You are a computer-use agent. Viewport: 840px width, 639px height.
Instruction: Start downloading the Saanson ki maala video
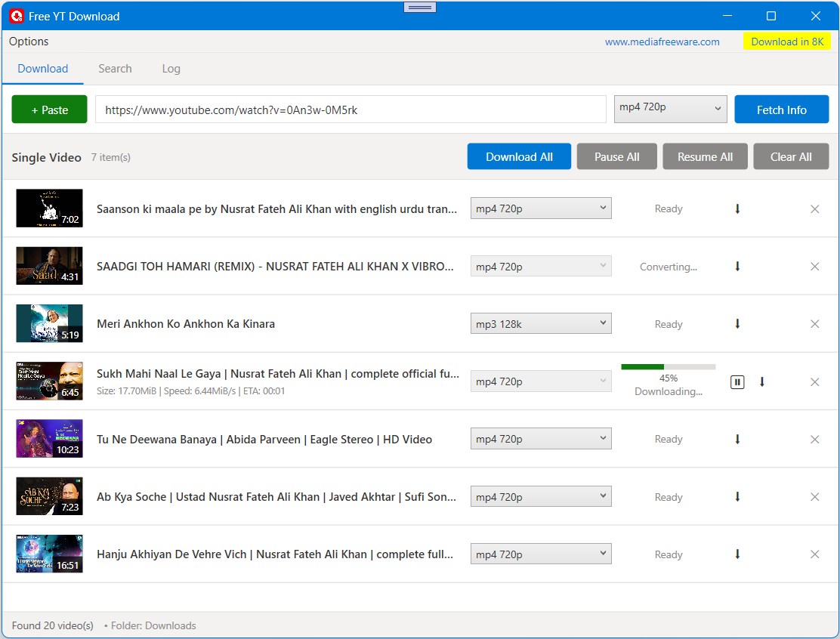(737, 208)
